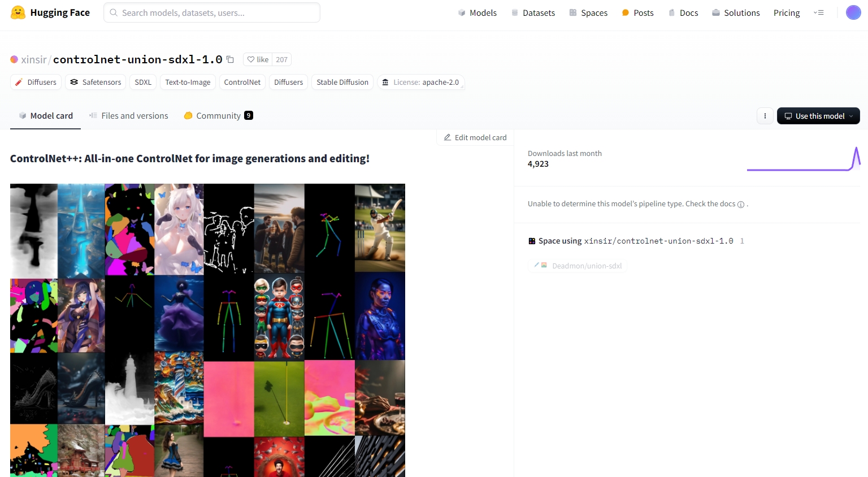Image resolution: width=868 pixels, height=477 pixels.
Task: Click the Safetensors tag icon
Action: point(74,82)
